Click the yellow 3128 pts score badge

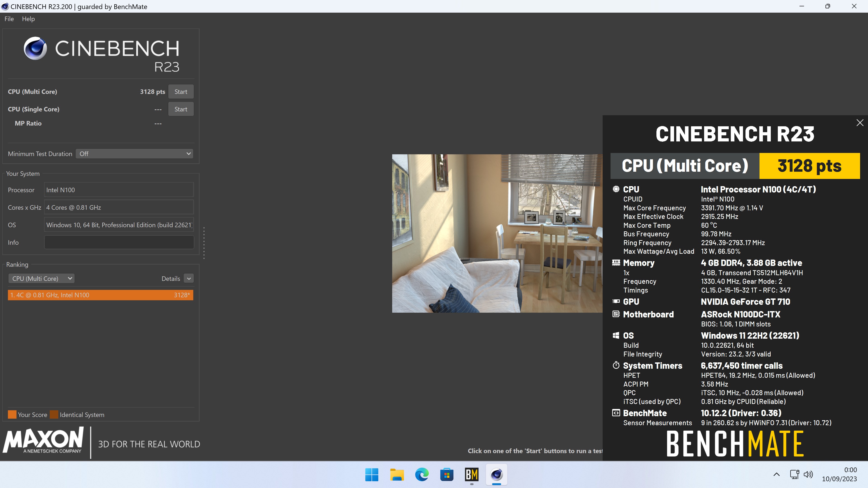coord(809,166)
